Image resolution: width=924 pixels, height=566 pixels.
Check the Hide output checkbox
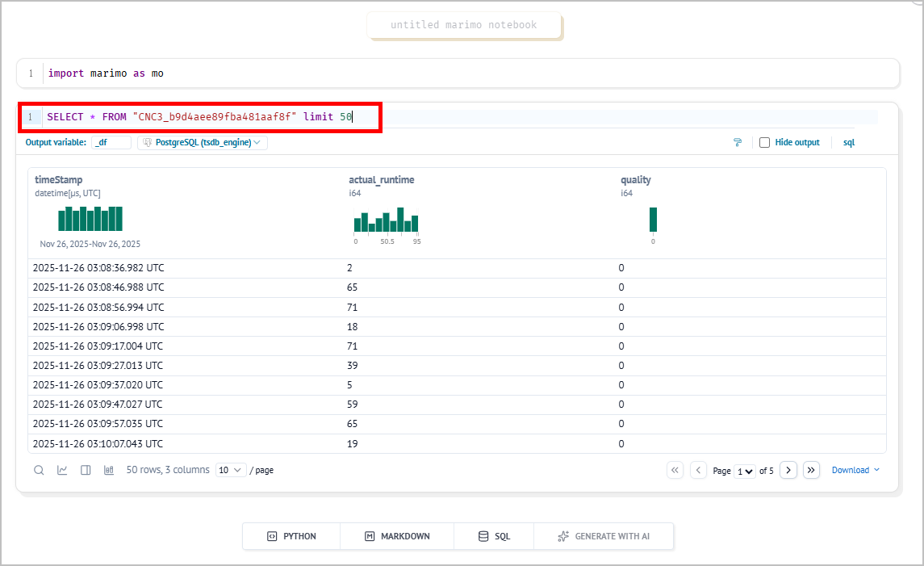coord(765,143)
